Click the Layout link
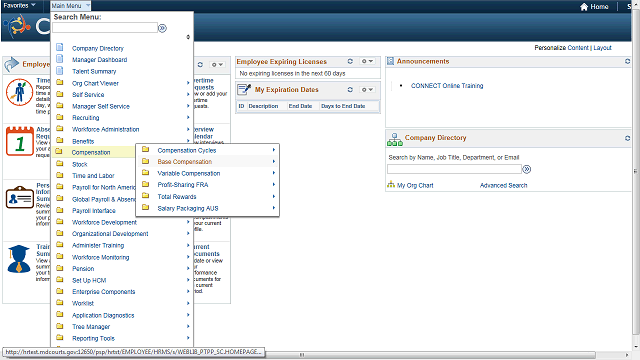640x360 pixels. click(602, 48)
